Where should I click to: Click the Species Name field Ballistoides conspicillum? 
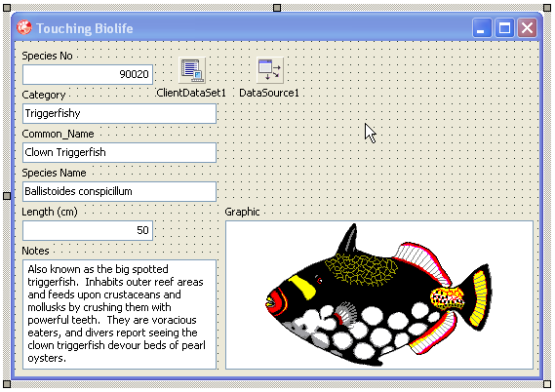click(x=119, y=191)
